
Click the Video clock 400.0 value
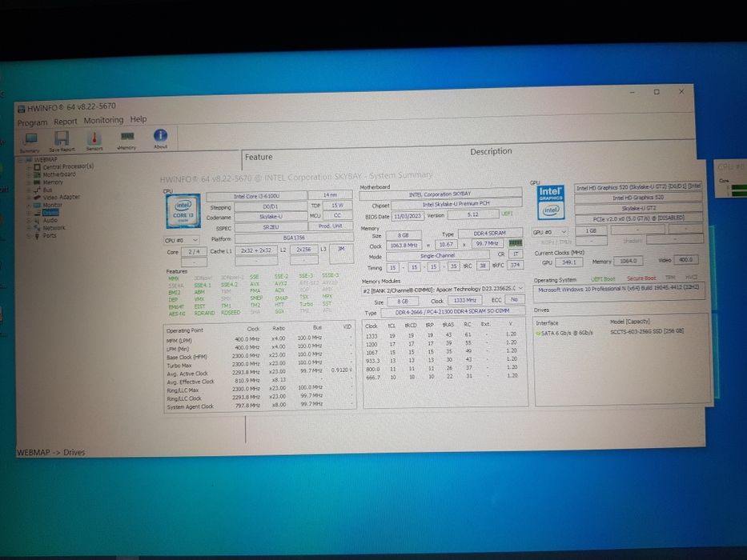[686, 259]
